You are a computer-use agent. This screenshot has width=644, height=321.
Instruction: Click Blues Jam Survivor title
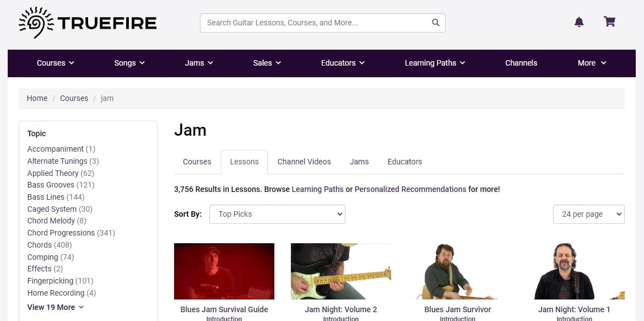458,309
